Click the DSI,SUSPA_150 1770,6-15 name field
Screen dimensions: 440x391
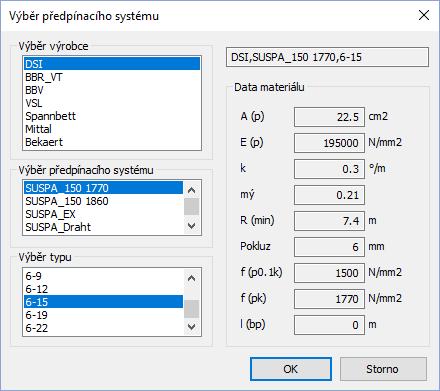(x=327, y=57)
